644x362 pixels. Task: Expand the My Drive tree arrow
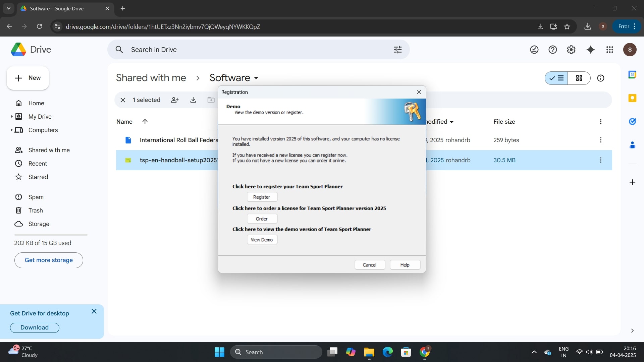[12, 117]
